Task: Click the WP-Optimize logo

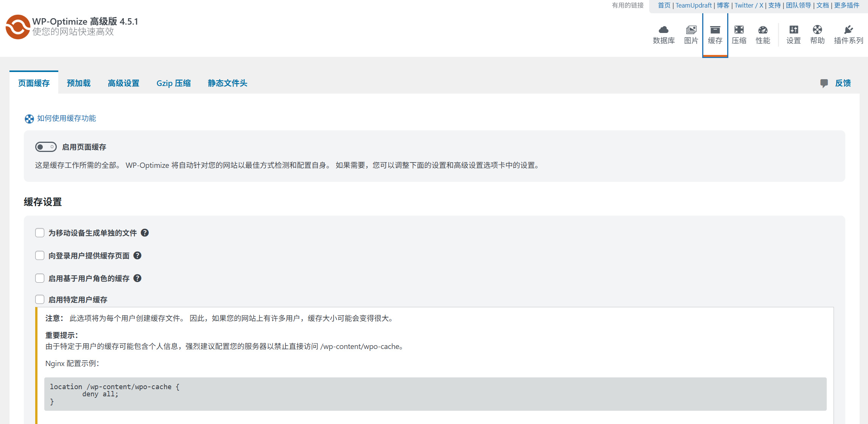Action: point(18,27)
